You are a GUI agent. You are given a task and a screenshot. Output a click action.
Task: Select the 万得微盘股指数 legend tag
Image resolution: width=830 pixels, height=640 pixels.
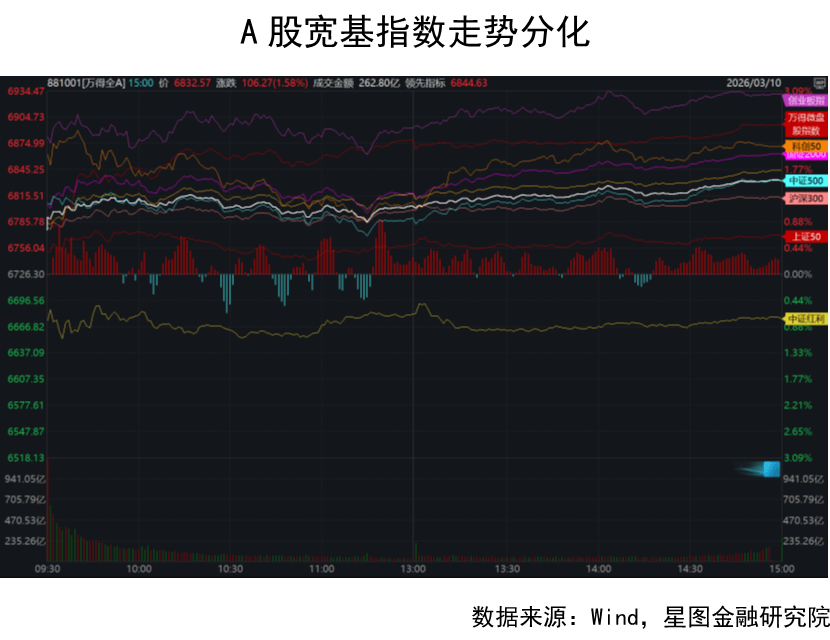[806, 124]
